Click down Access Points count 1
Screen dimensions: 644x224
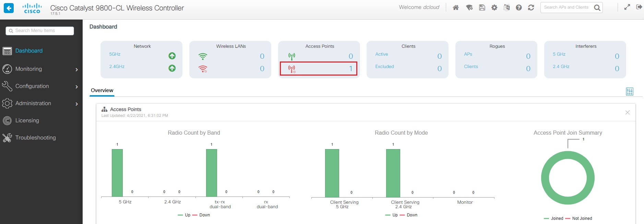click(x=351, y=69)
